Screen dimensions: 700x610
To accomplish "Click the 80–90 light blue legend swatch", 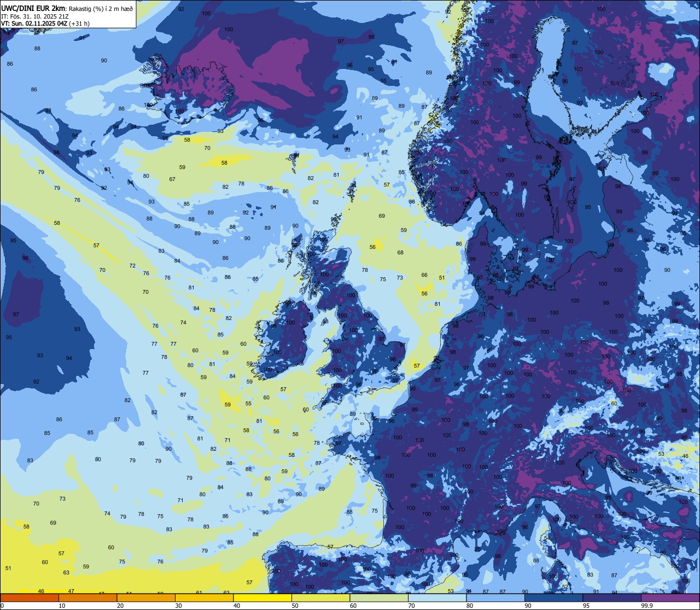I will point(495,597).
